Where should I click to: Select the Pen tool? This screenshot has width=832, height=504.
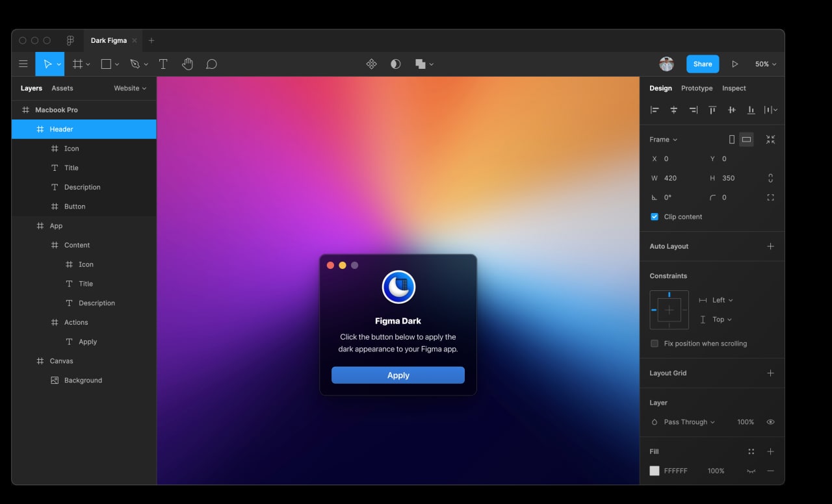point(135,64)
